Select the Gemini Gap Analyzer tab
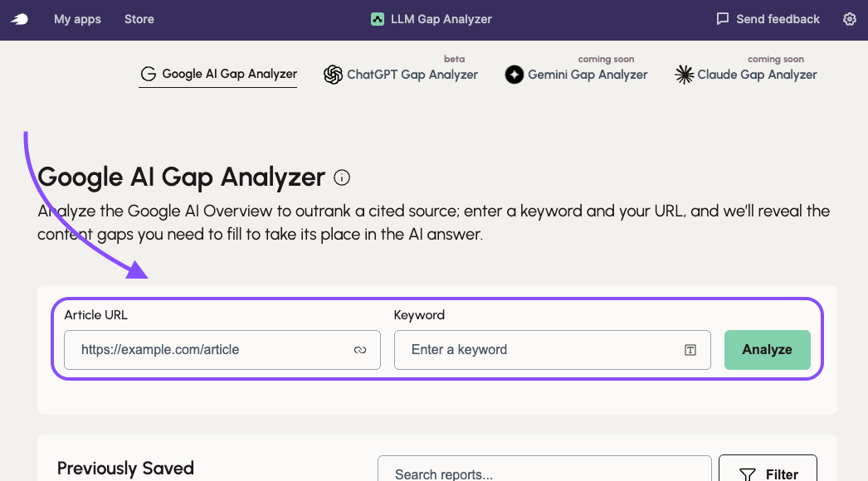This screenshot has width=868, height=481. [587, 75]
